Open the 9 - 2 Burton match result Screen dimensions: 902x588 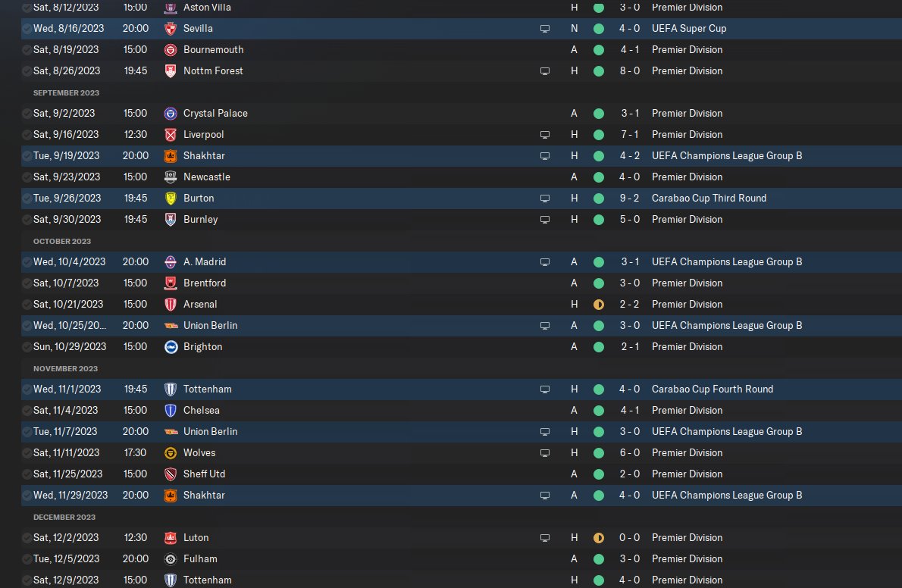tap(628, 199)
